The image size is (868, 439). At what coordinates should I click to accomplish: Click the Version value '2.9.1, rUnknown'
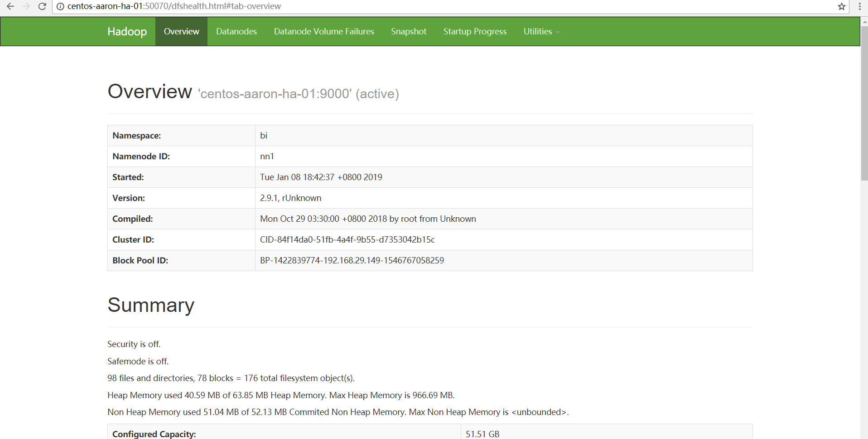290,198
